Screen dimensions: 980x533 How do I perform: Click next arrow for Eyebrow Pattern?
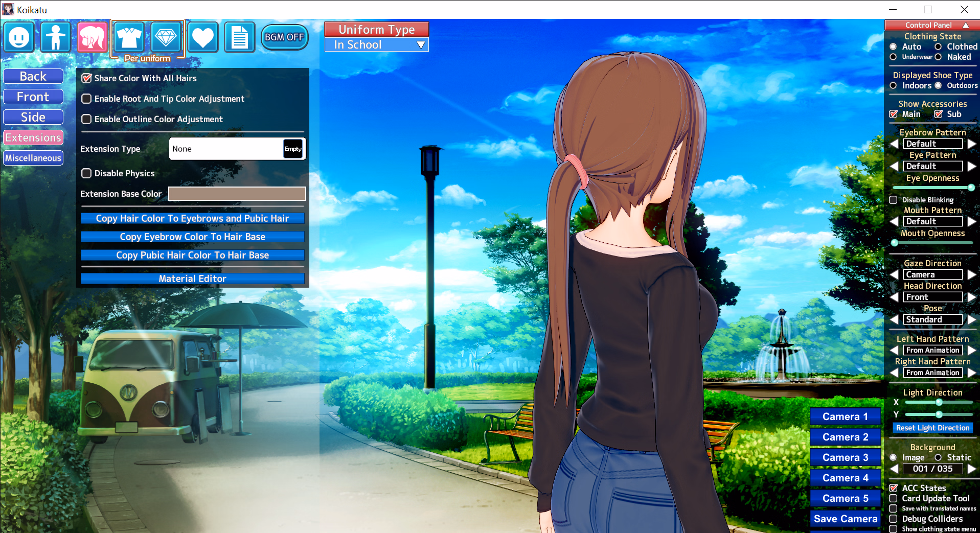tap(972, 144)
